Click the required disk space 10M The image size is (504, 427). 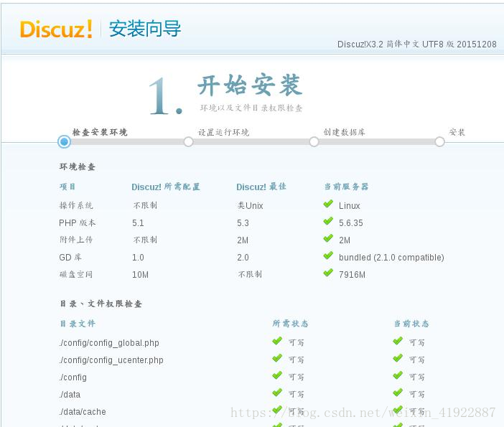point(141,275)
